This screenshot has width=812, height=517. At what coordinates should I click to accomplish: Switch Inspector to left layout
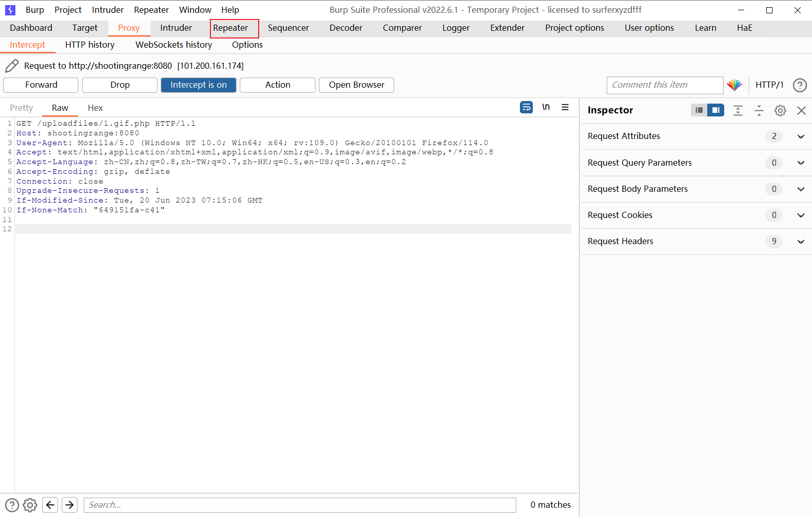point(699,110)
